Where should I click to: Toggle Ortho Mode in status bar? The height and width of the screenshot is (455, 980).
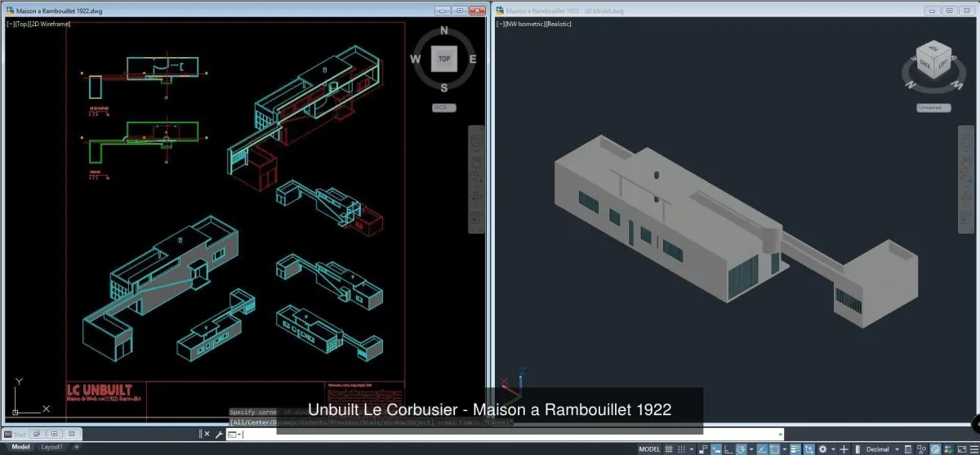tap(728, 448)
